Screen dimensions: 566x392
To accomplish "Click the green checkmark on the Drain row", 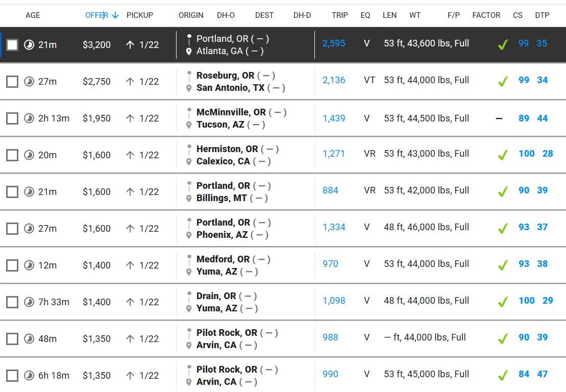I will tap(503, 302).
